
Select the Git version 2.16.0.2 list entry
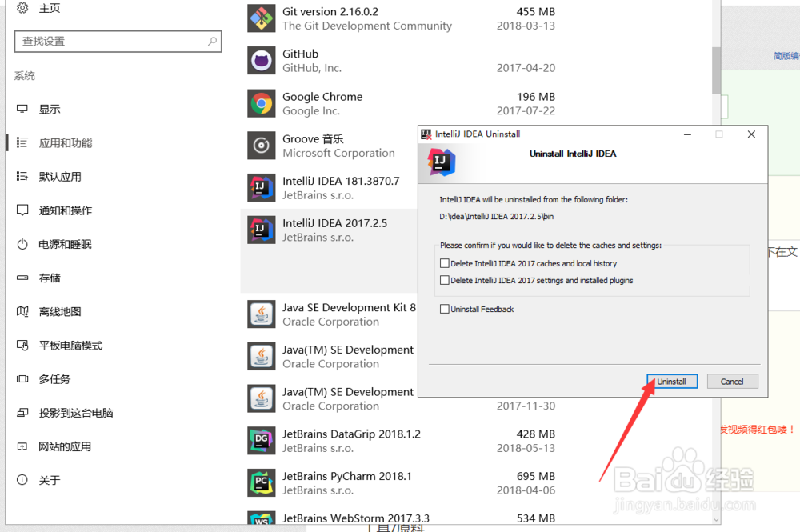point(401,18)
